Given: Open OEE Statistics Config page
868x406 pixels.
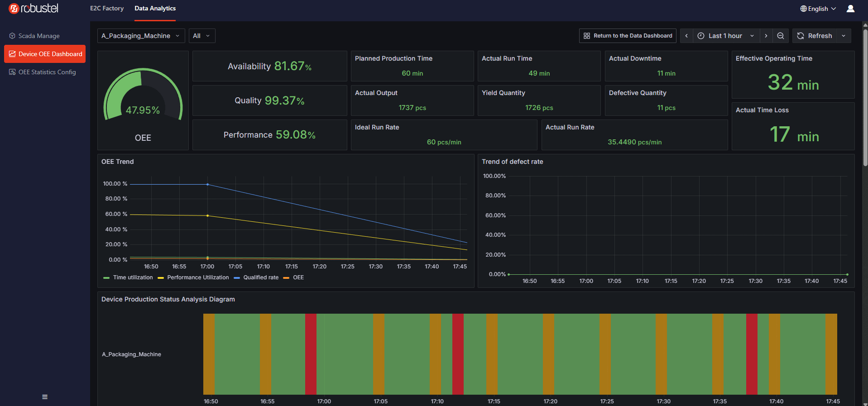Looking at the screenshot, I should pyautogui.click(x=43, y=72).
